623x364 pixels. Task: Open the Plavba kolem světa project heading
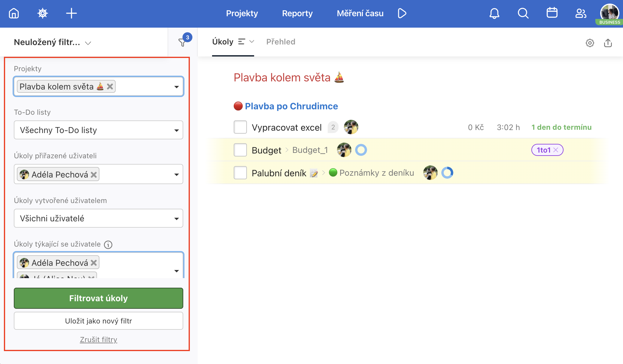289,77
